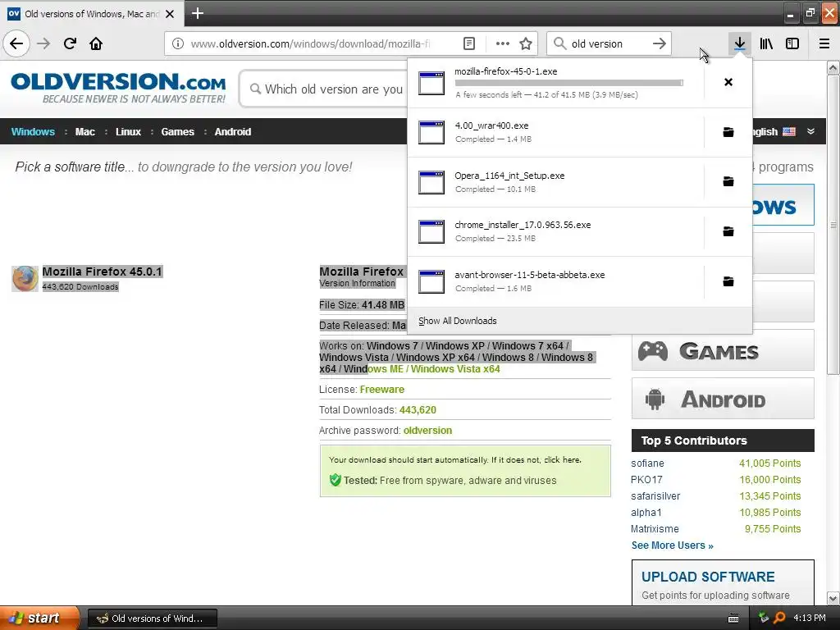Image resolution: width=840 pixels, height=630 pixels.
Task: Close the downloads panel via the download arrow
Action: (x=740, y=43)
